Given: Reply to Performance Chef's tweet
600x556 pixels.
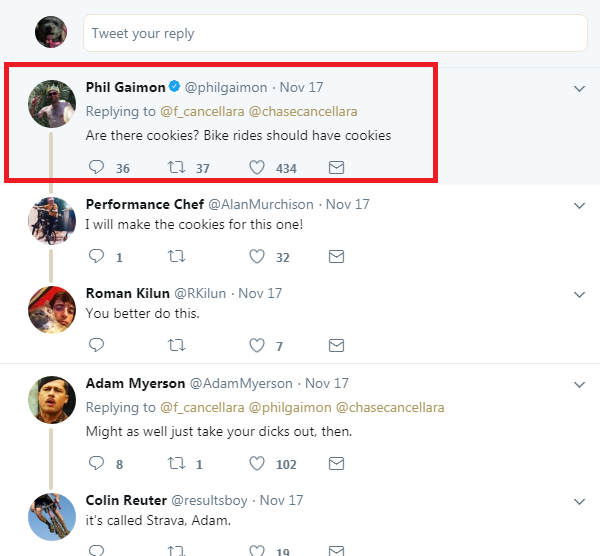Looking at the screenshot, I should point(97,257).
